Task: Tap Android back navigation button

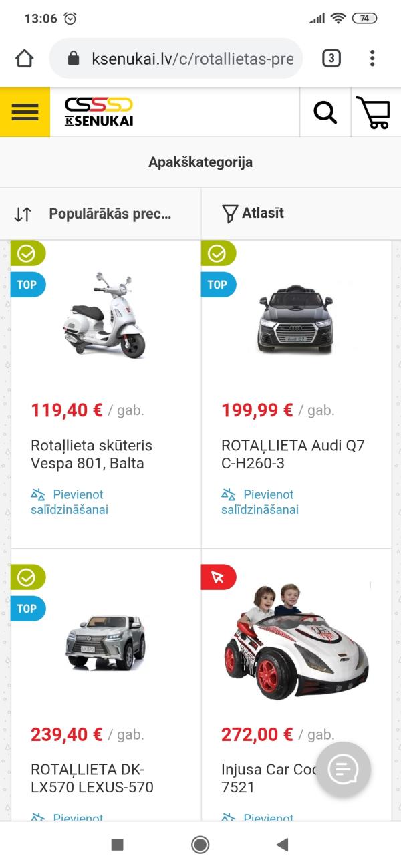Action: click(x=282, y=845)
